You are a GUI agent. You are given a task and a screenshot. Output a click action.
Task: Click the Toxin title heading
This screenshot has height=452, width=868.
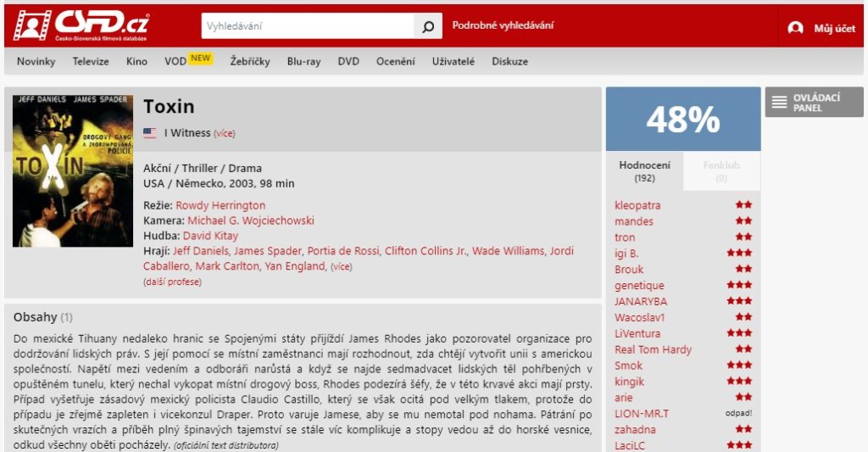[169, 106]
